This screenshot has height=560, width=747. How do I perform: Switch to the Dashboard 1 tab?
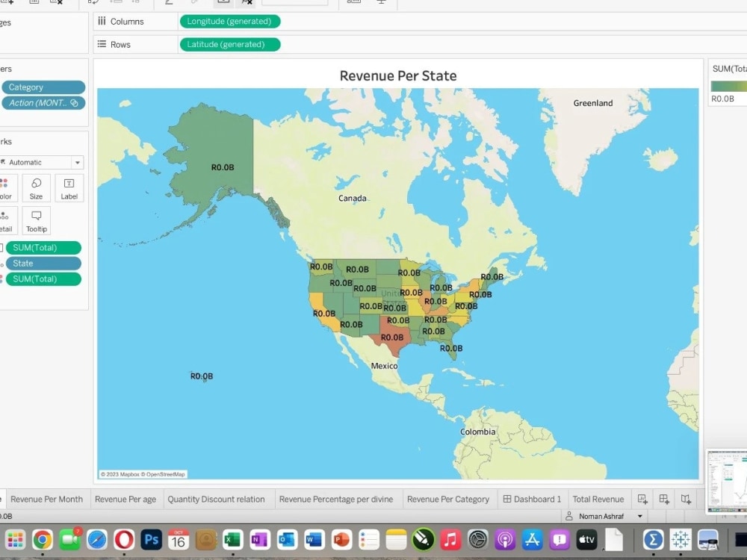pyautogui.click(x=532, y=499)
